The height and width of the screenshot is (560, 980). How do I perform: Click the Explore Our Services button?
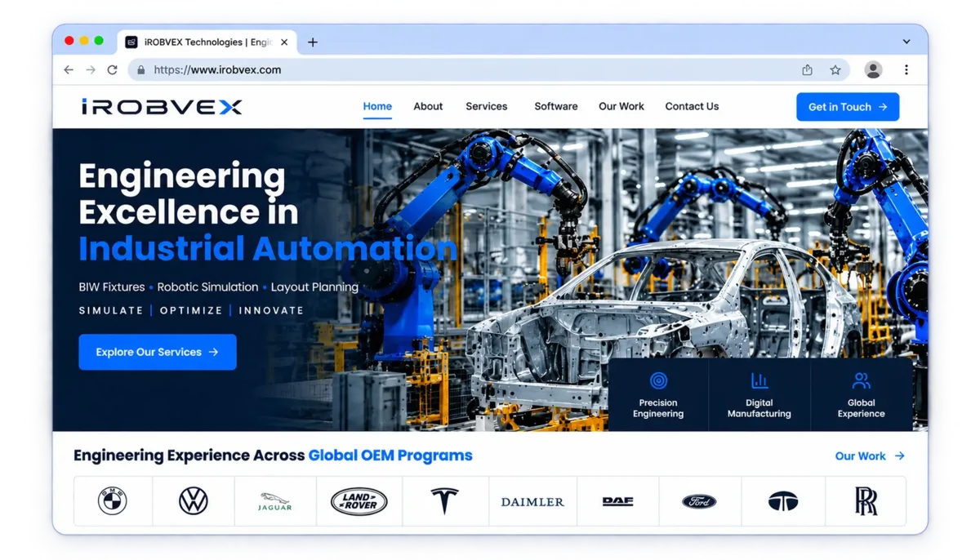click(158, 352)
